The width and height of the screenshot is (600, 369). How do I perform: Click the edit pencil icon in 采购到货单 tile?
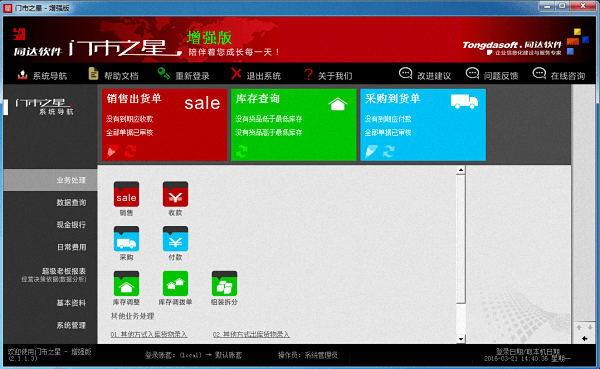pyautogui.click(x=371, y=151)
